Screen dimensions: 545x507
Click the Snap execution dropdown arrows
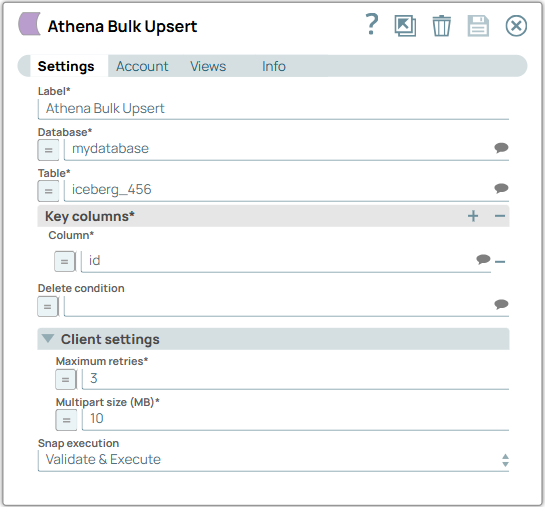tap(505, 460)
